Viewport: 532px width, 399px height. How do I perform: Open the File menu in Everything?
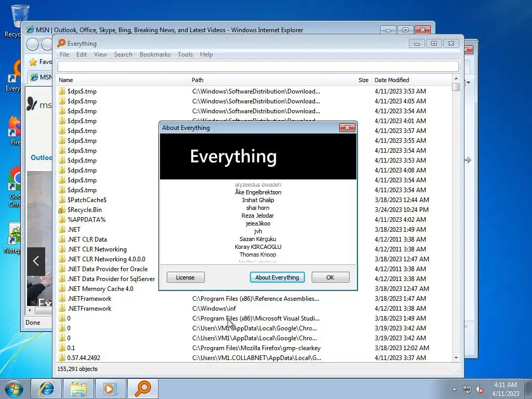click(64, 54)
